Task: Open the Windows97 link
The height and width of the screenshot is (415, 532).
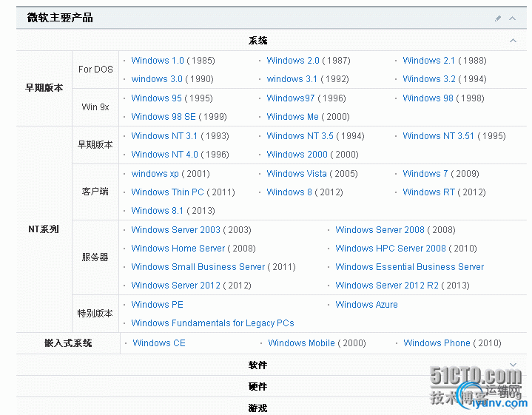Action: point(291,98)
